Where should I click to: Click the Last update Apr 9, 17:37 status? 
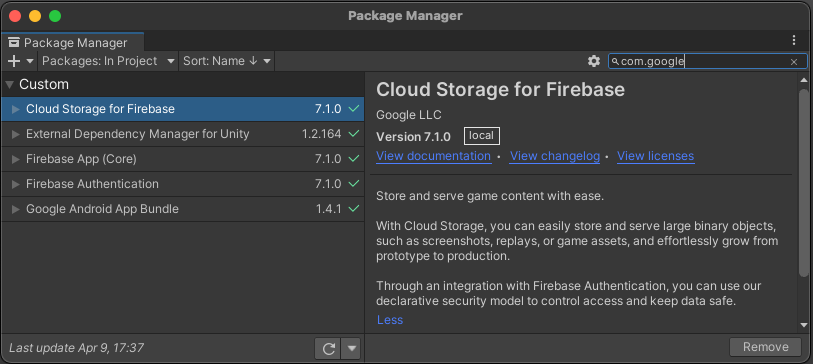[76, 348]
